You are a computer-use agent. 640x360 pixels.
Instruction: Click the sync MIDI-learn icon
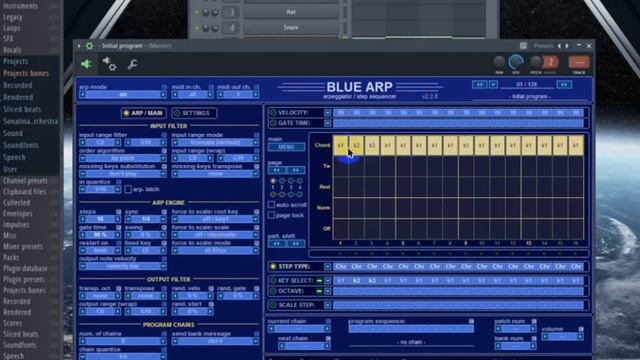(164, 212)
